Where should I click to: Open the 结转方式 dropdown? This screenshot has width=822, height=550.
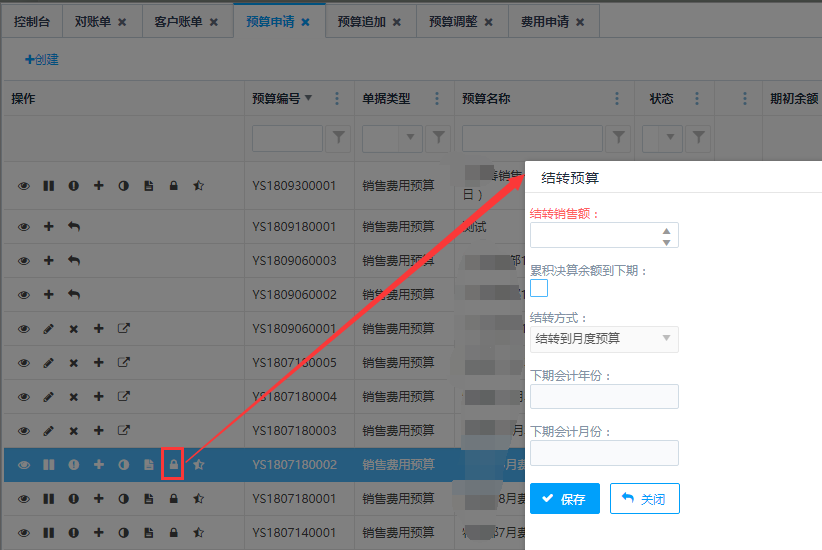(604, 339)
